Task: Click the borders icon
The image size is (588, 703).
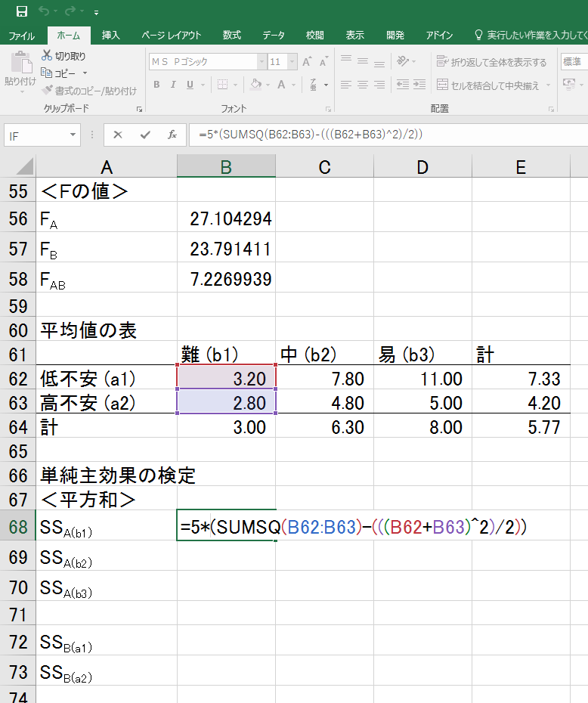Action: tap(222, 85)
